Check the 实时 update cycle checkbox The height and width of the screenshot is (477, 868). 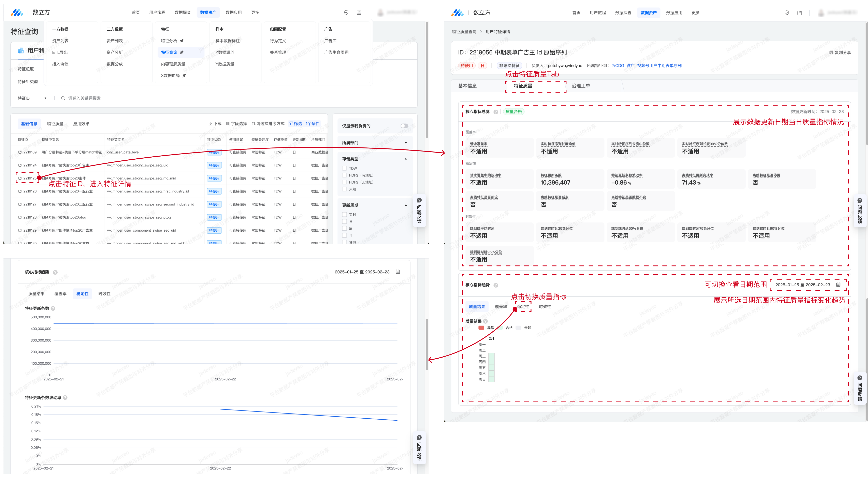pyautogui.click(x=344, y=215)
